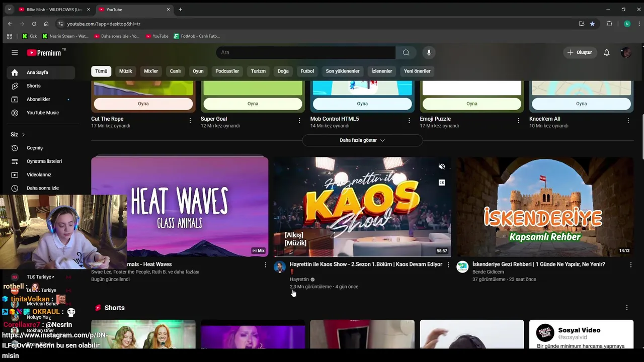Toggle captions on the Kaos Show preview
Image resolution: width=644 pixels, height=362 pixels.
(x=442, y=183)
